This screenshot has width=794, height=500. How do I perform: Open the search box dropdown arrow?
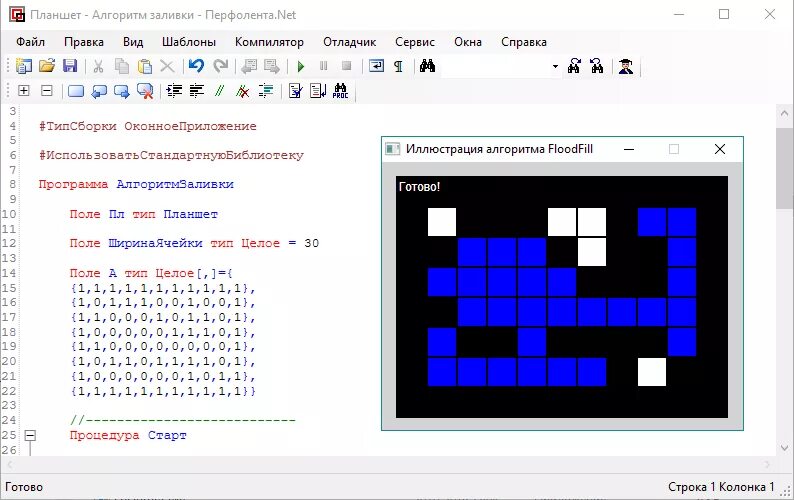555,67
